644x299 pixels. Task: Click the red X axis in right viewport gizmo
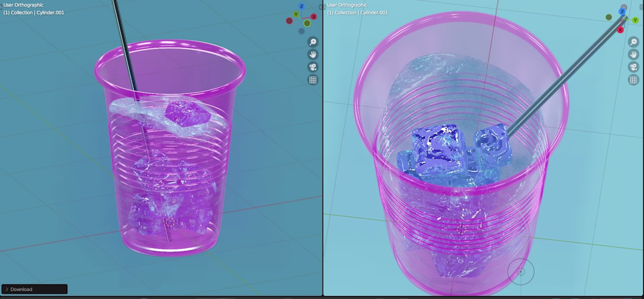[620, 30]
